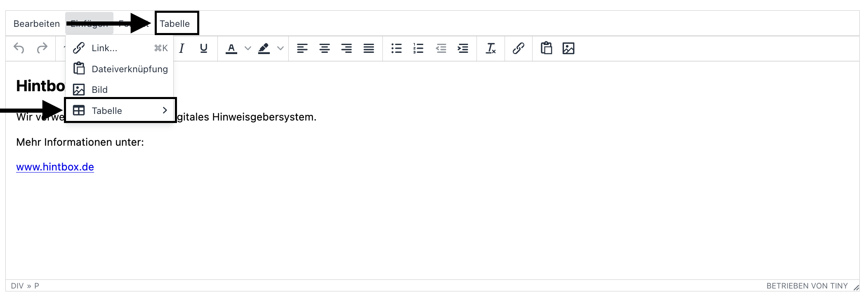
Task: Clear formatting with Tx icon
Action: coord(491,48)
